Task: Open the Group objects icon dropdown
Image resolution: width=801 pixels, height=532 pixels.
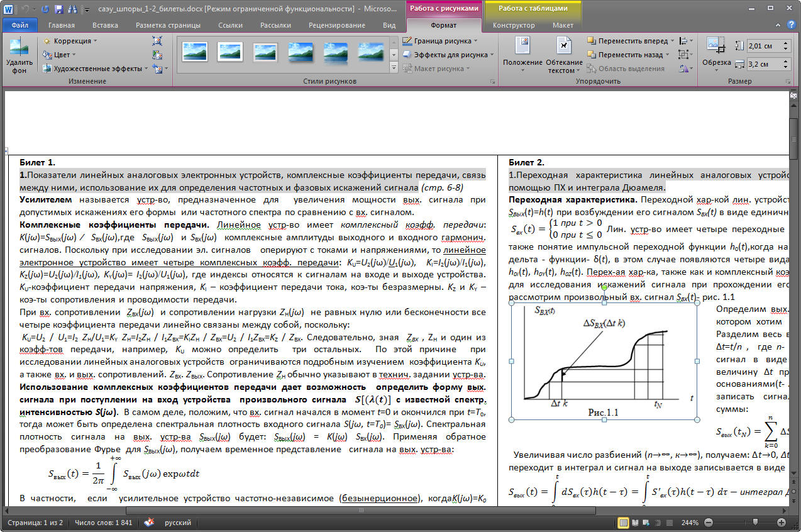Action: pyautogui.click(x=685, y=55)
